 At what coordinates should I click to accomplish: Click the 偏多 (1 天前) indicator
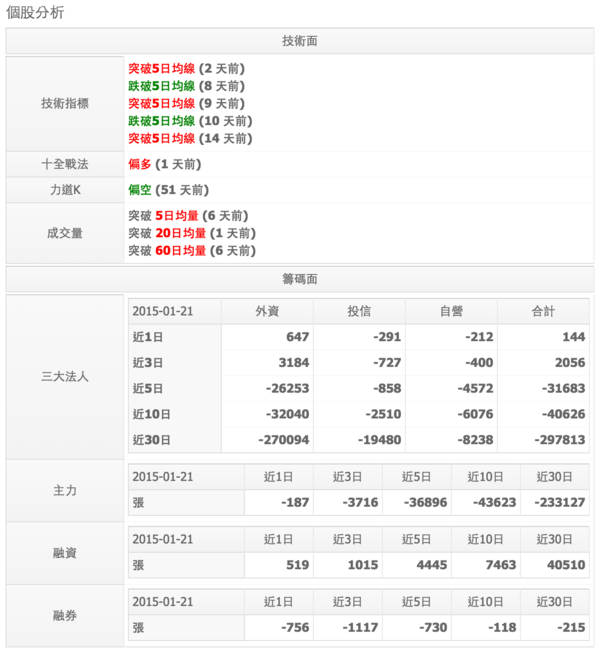(165, 164)
